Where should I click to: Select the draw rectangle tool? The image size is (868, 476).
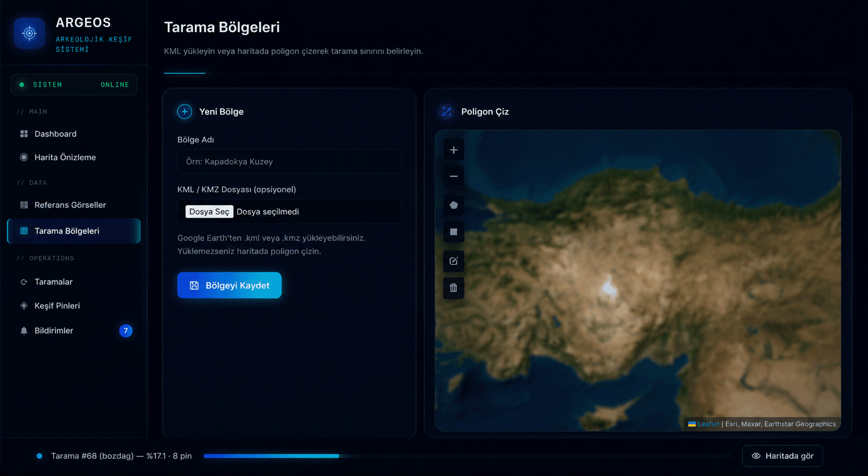(x=454, y=232)
